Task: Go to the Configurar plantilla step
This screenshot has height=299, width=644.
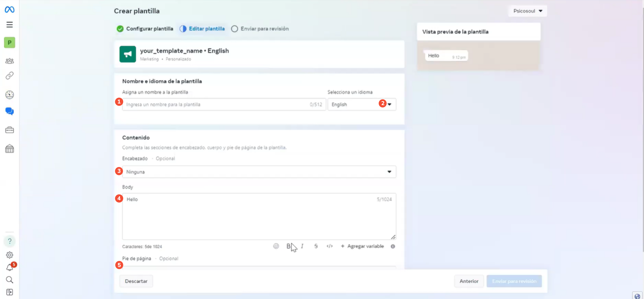Action: (145, 29)
